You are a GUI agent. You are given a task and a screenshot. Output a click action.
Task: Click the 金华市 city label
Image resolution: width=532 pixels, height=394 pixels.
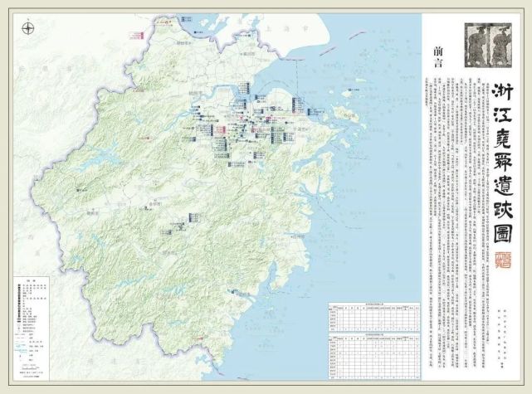tap(154, 204)
